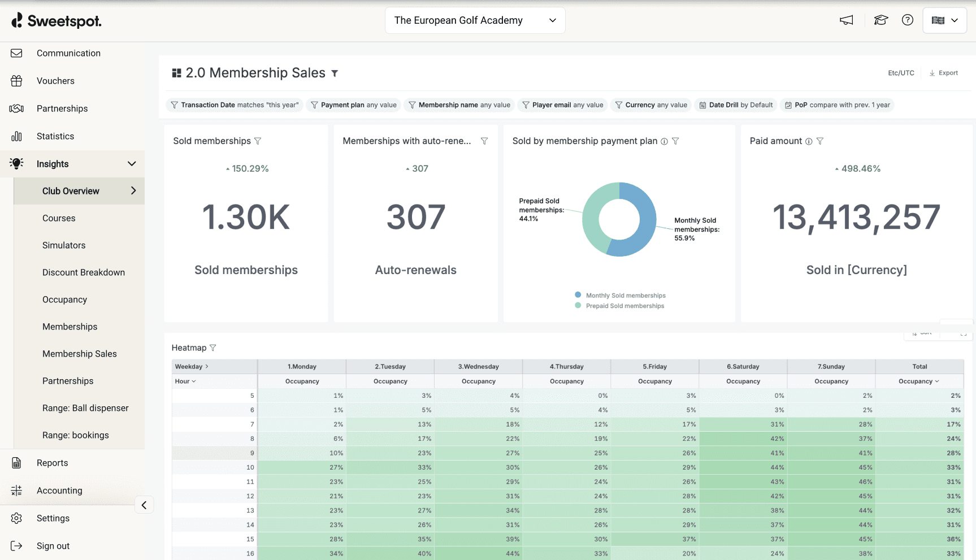Expand the Weekday column header arrow
This screenshot has height=560, width=976.
pyautogui.click(x=207, y=366)
